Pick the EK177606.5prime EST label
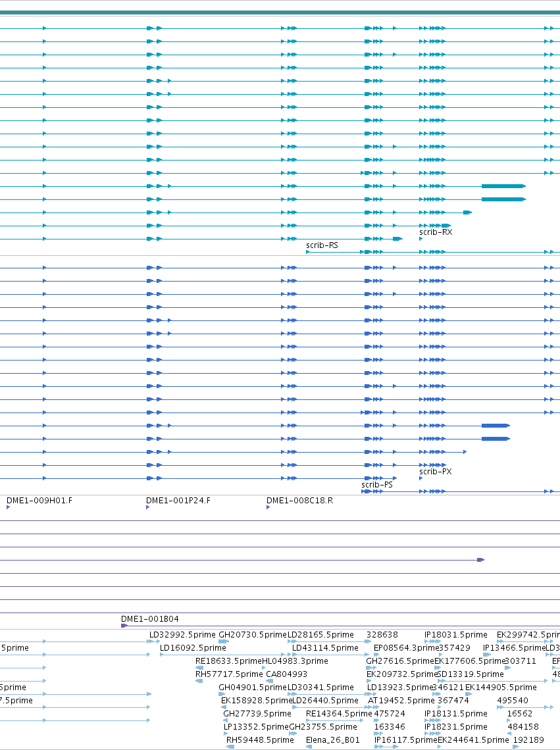Screen dimensions: 560x750 (470, 661)
